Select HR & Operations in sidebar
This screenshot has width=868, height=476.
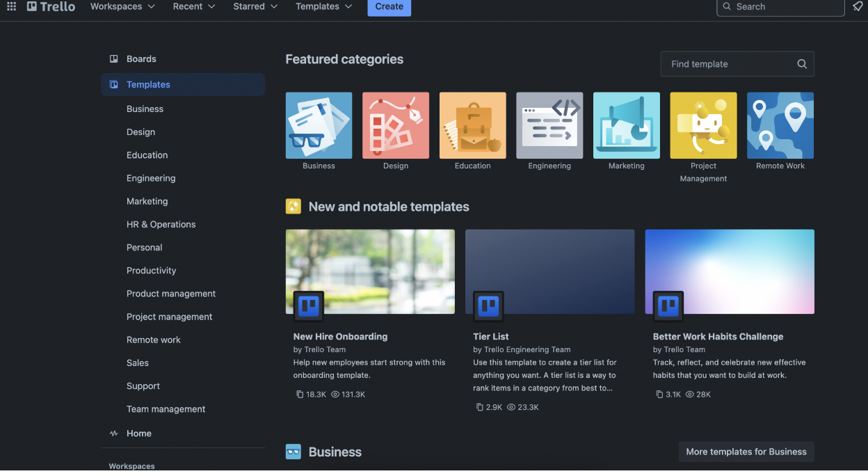click(x=161, y=224)
